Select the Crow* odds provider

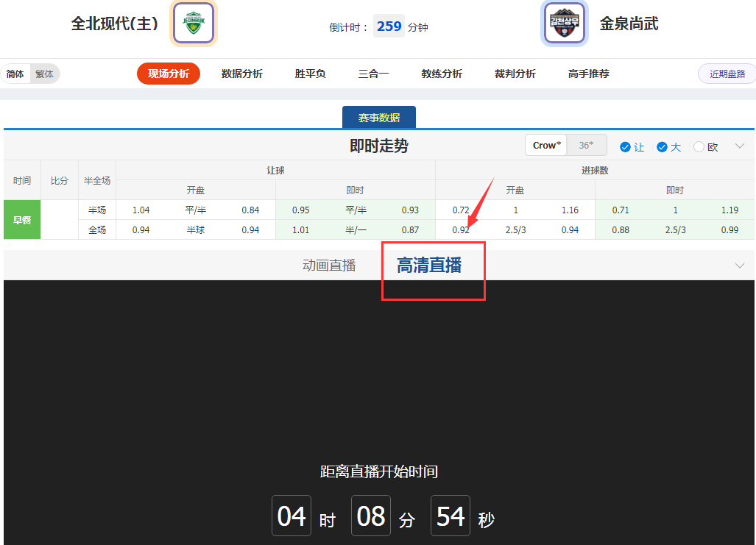(x=546, y=145)
